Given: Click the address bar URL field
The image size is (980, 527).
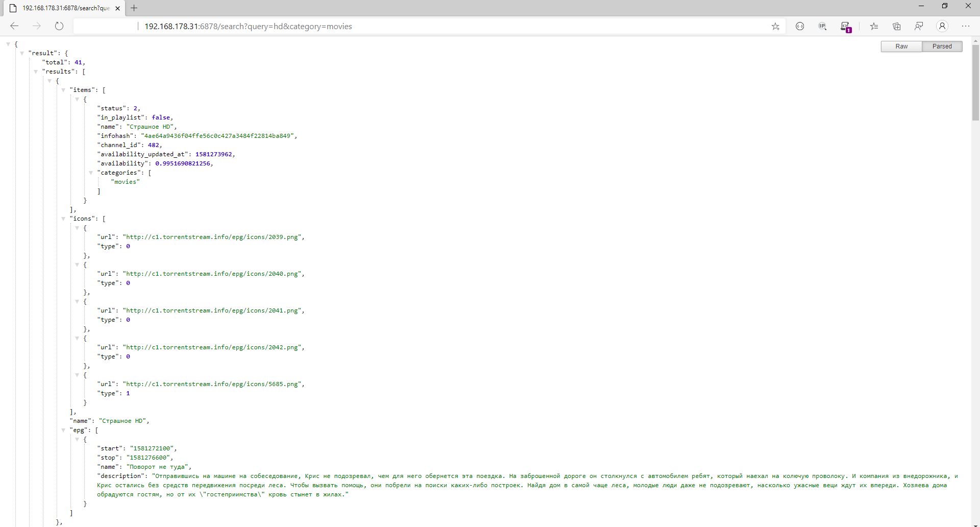Looking at the screenshot, I should click(x=429, y=27).
